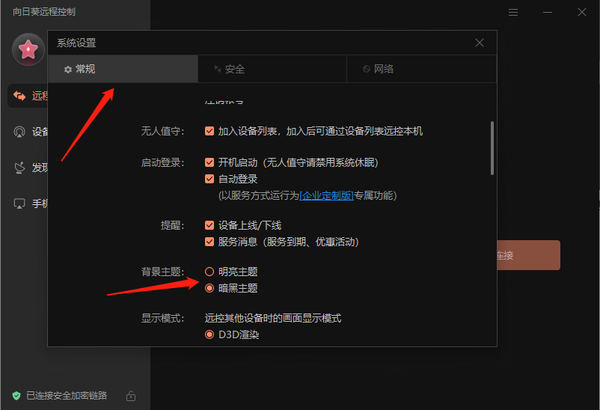Uncheck the 自动登录 checkbox
Screen dimensions: 600x410
pyautogui.click(x=209, y=179)
